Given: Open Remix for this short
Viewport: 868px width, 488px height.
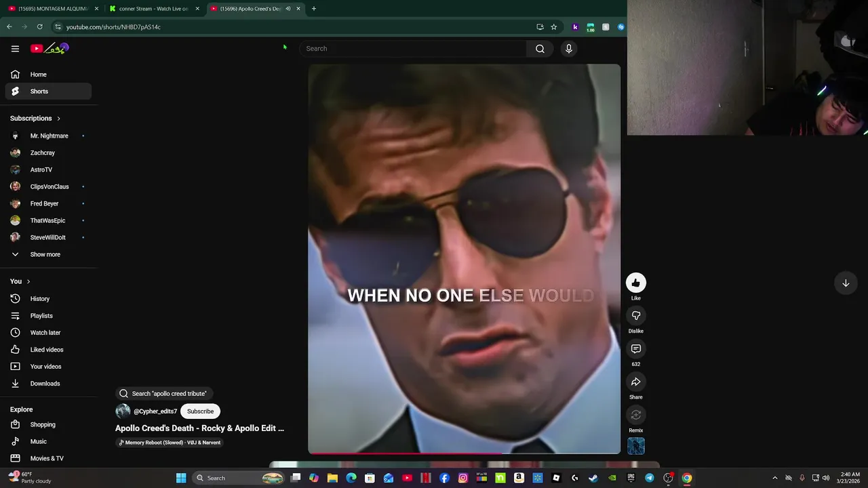Looking at the screenshot, I should 635,415.
